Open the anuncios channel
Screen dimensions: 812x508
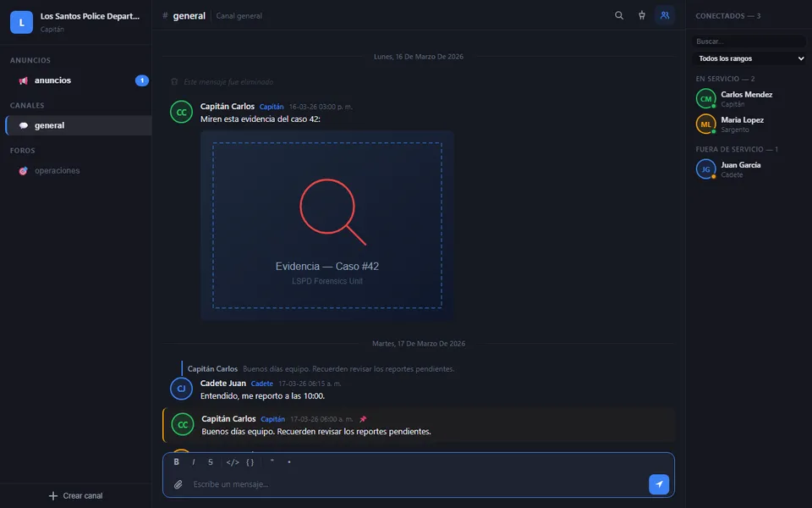click(78, 80)
